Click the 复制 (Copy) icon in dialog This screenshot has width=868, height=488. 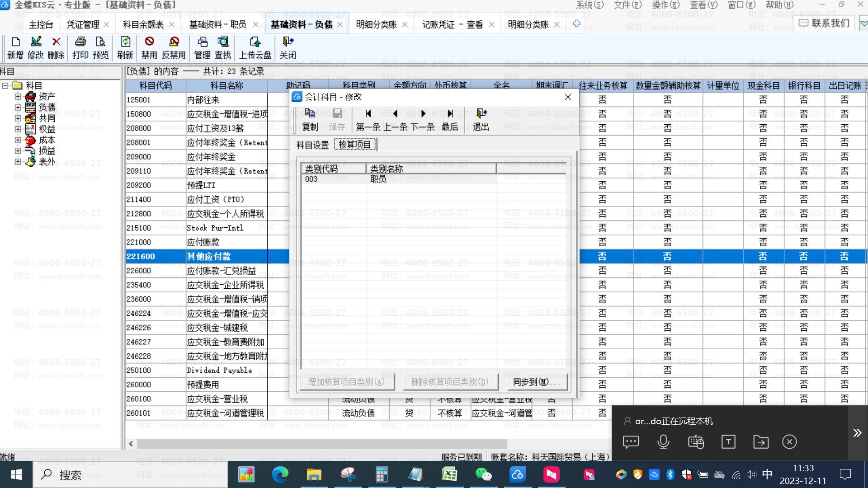[x=310, y=114]
